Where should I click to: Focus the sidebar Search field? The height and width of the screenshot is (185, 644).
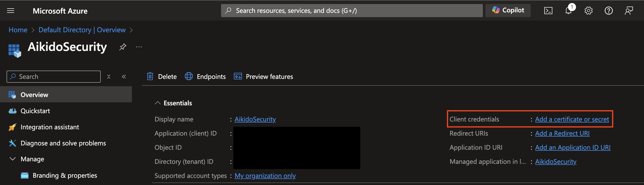point(54,77)
